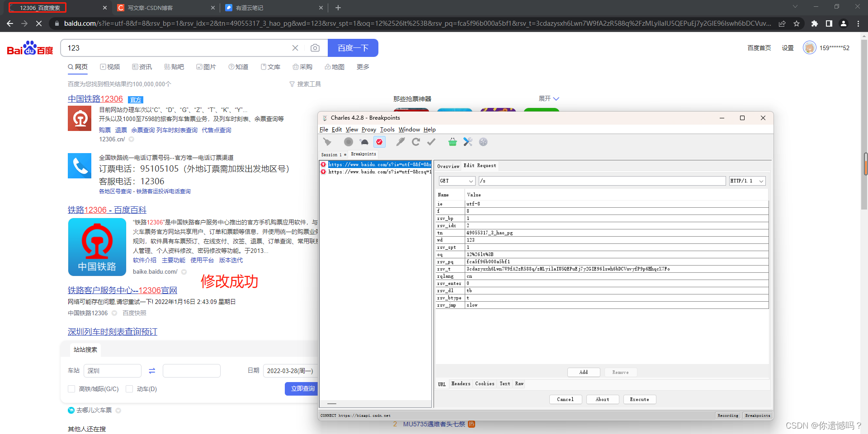
Task: Toggle the turtle throttling icon in Charles
Action: pos(364,142)
